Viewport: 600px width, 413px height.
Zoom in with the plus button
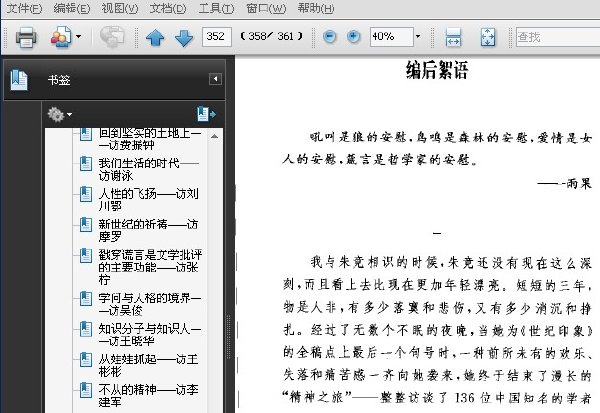tap(353, 37)
